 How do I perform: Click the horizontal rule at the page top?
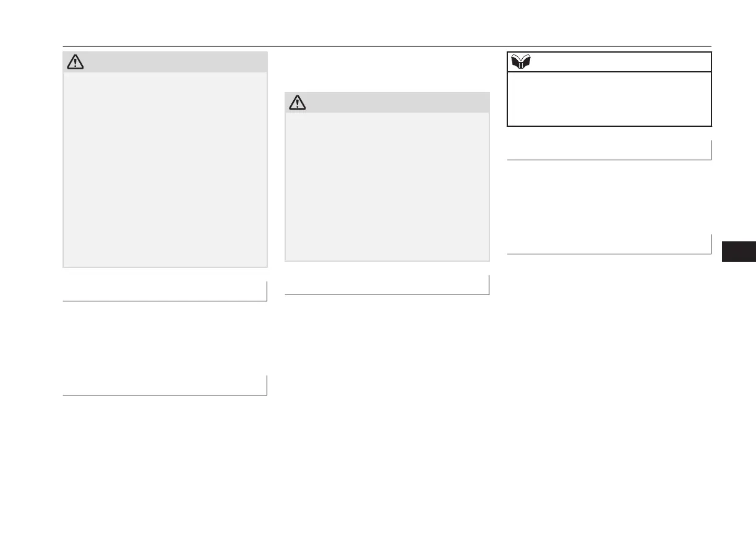(x=387, y=47)
